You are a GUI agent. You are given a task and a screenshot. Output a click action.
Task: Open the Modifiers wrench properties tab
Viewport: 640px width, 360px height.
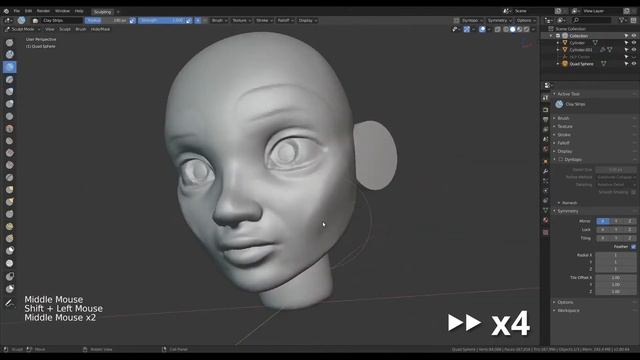pos(546,171)
